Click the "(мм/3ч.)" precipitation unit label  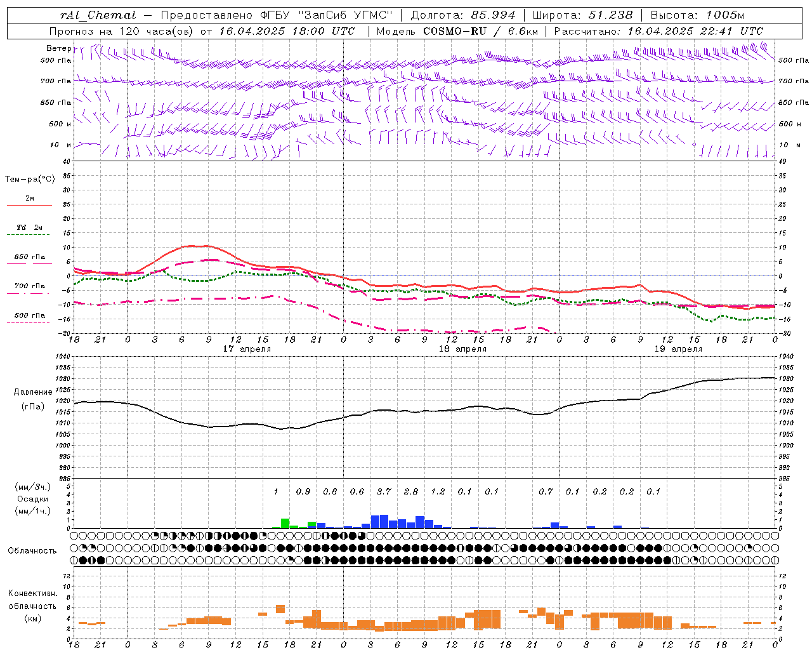[x=33, y=487]
